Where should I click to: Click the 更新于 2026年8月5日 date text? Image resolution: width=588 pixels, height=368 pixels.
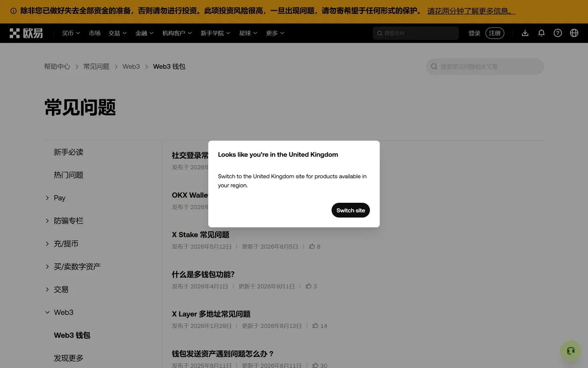[270, 246]
